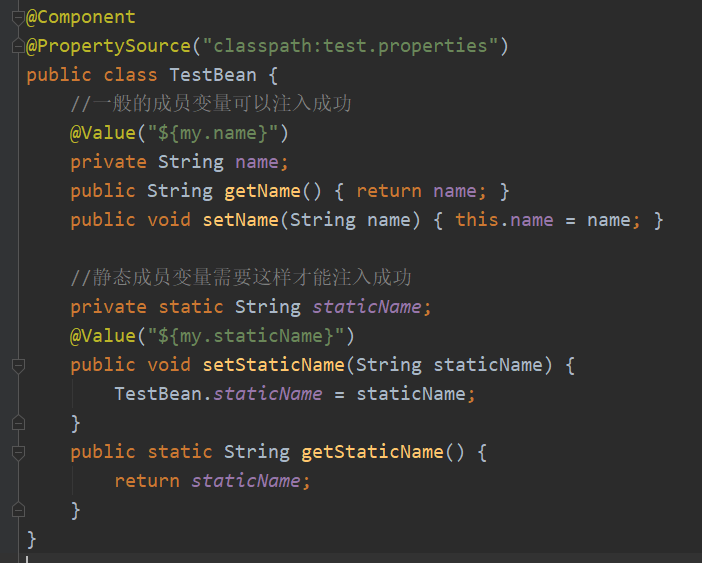702x563 pixels.
Task: Click the getName method name
Action: point(262,191)
